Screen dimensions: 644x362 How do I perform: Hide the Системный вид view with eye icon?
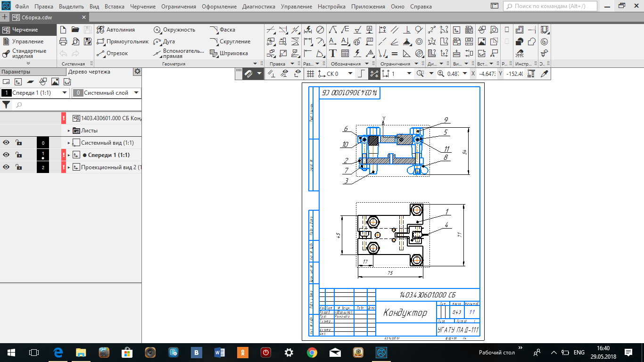point(7,143)
